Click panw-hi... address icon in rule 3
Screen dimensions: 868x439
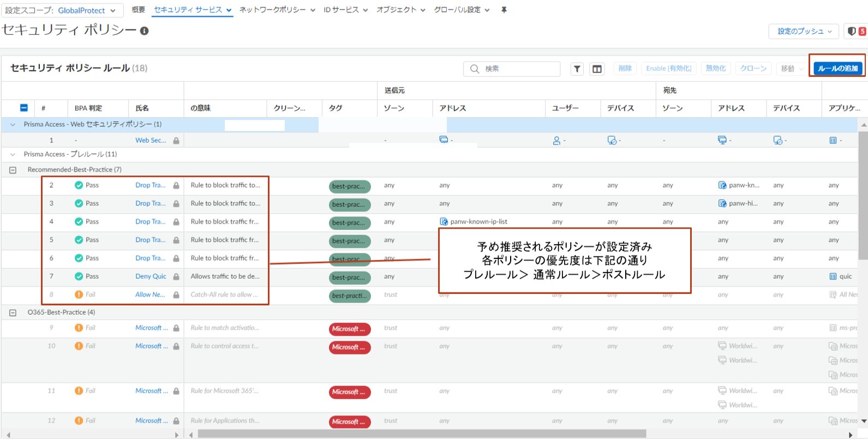pos(722,203)
